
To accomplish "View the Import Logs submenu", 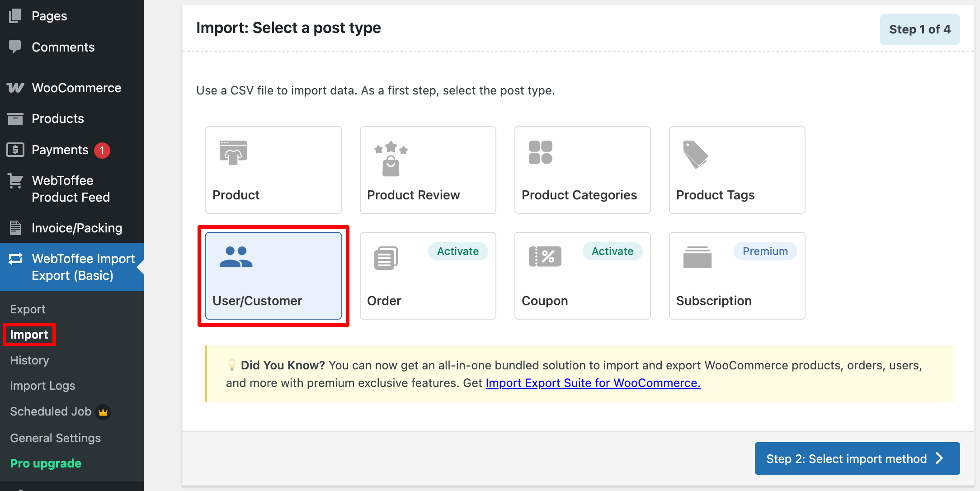I will coord(42,386).
